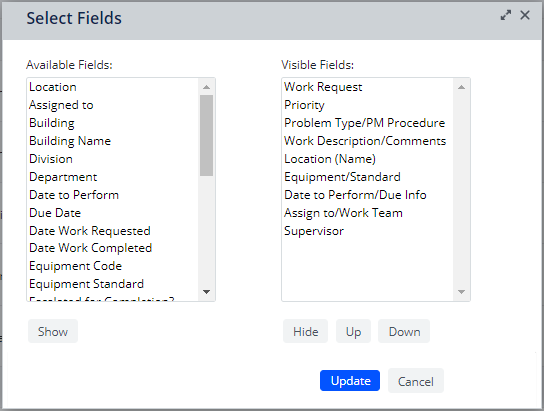The image size is (544, 411).
Task: Click the Visible Fields scroll down arrow
Action: [461, 292]
